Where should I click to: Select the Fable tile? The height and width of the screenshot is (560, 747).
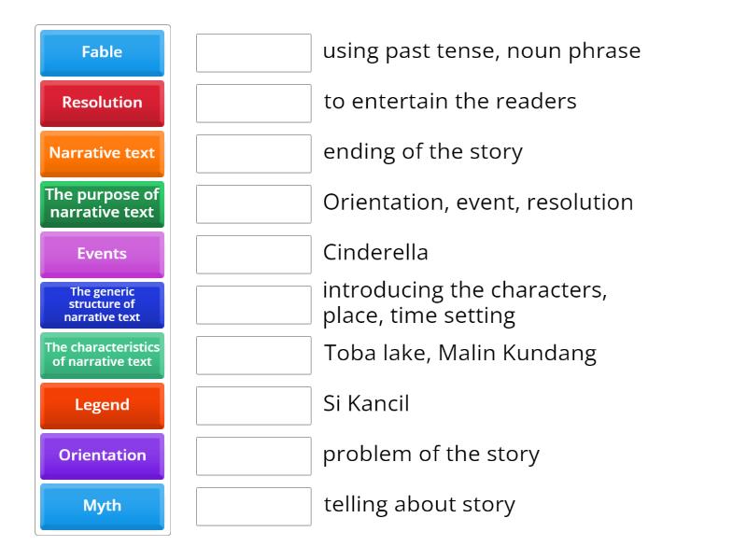[x=101, y=53]
